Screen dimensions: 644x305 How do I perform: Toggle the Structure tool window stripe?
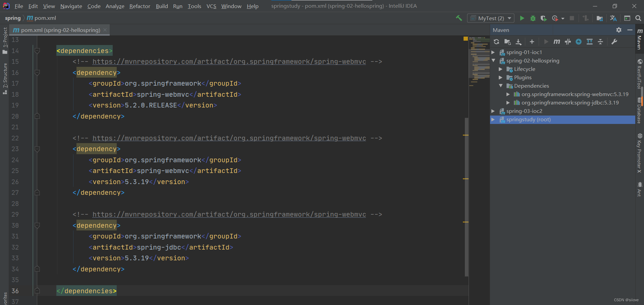pyautogui.click(x=5, y=78)
